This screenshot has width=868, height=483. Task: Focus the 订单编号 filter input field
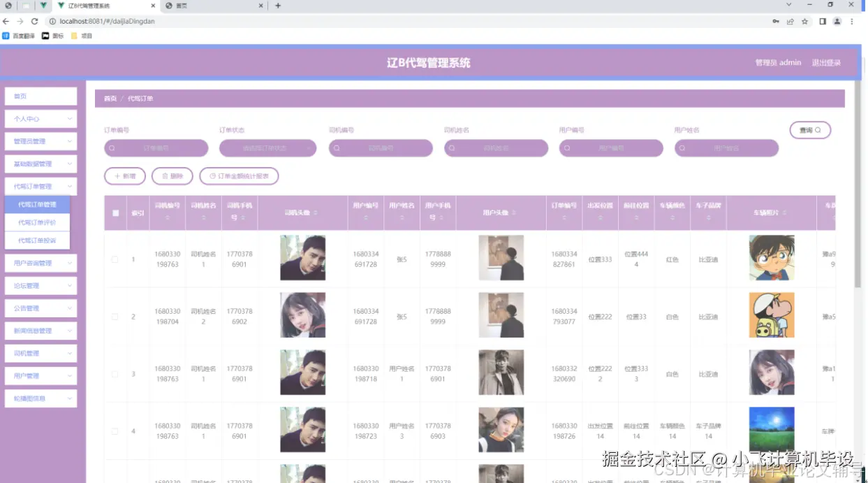(156, 148)
